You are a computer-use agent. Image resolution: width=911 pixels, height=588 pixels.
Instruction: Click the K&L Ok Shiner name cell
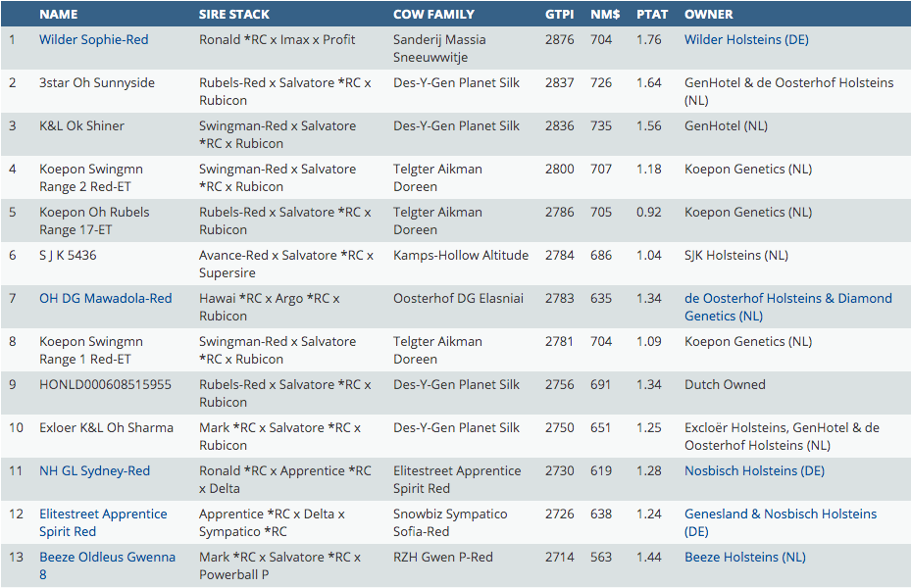point(81,126)
